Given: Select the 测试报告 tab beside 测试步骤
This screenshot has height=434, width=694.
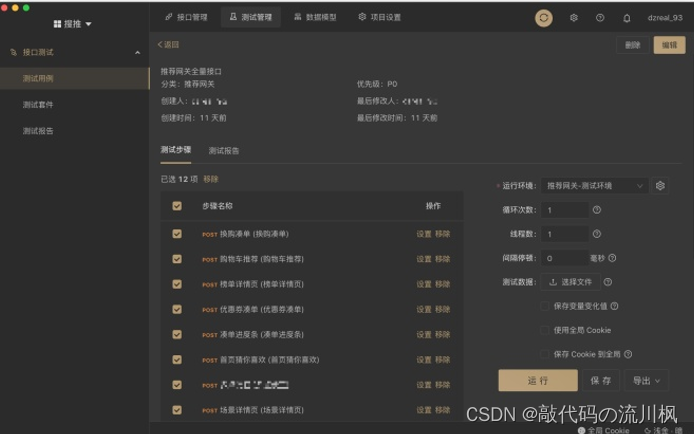Looking at the screenshot, I should point(224,151).
